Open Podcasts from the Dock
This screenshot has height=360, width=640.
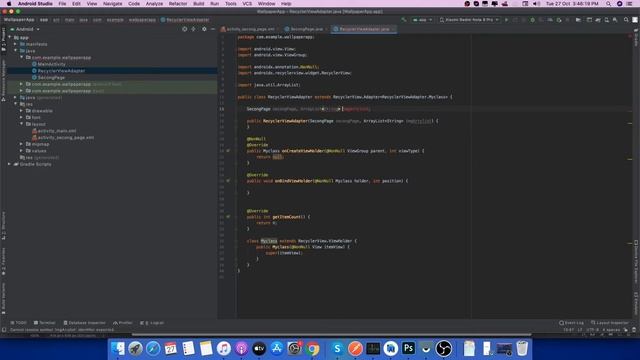[x=241, y=349]
